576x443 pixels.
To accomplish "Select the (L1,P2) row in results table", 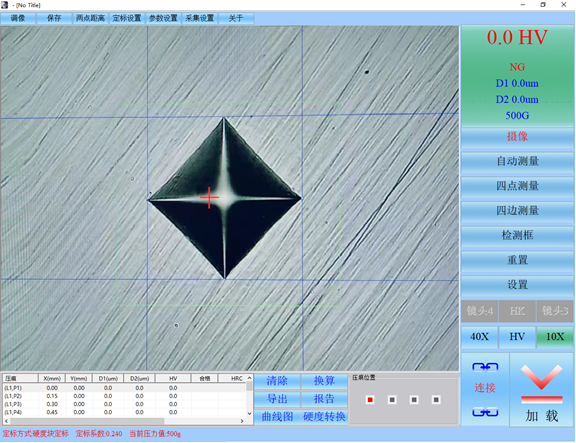I will 124,396.
